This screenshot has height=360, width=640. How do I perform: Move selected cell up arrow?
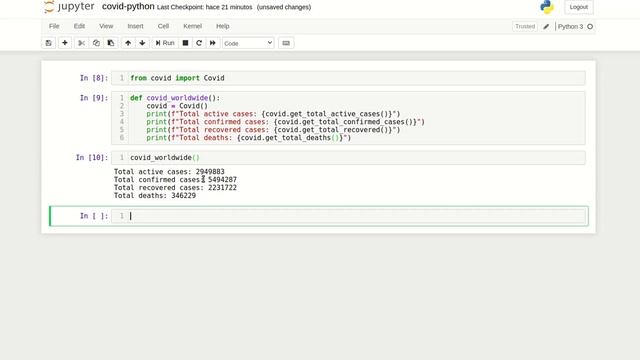pos(128,43)
